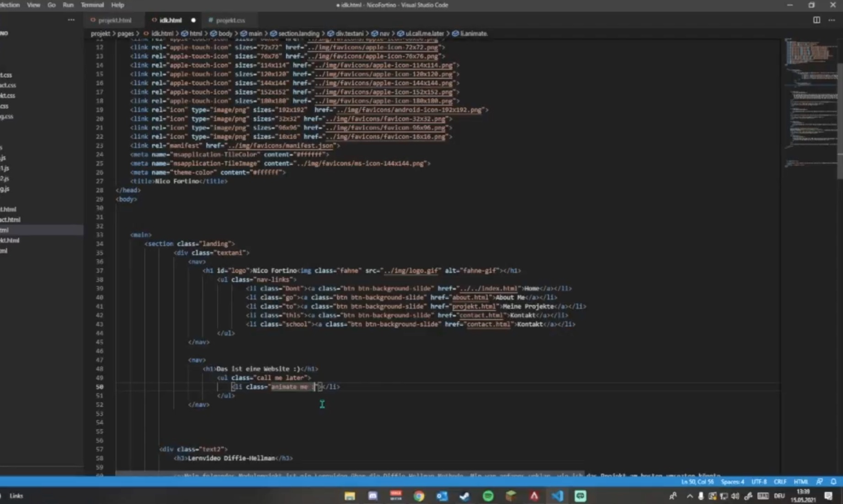
Task: Open the nav breadcrumb dropdown
Action: (x=384, y=33)
